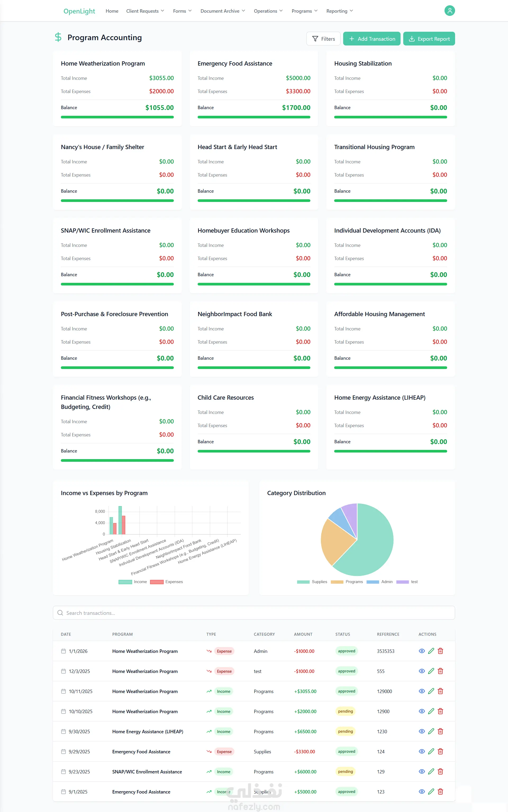This screenshot has width=508, height=812.
Task: Select the +$6500.00 amount cell
Action: coord(305,731)
